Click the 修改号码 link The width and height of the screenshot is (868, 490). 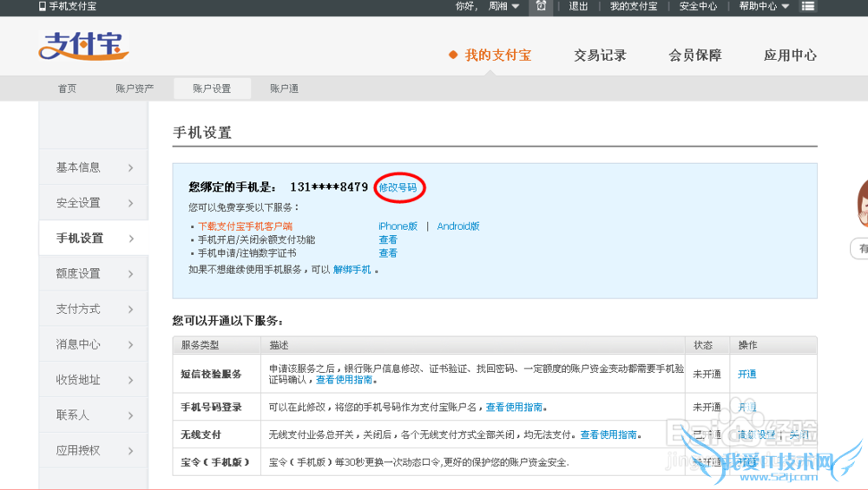coord(398,187)
